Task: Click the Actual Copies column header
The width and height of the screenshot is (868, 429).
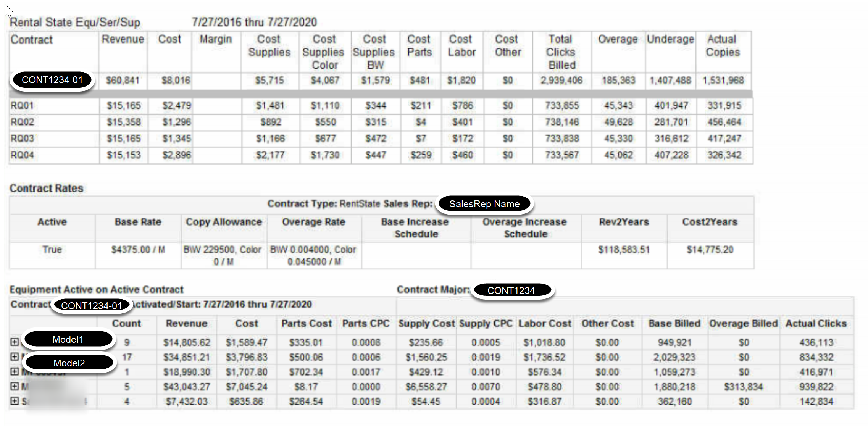Action: point(723,45)
